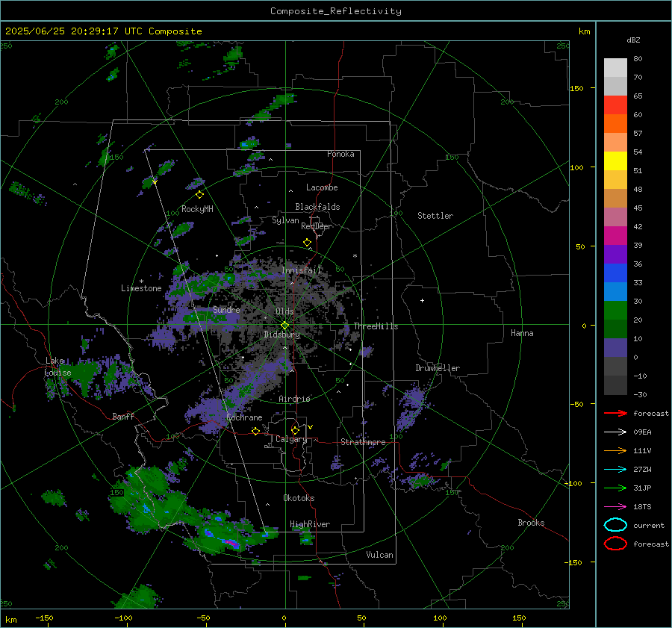Click the Blackfalds label

coord(317,207)
